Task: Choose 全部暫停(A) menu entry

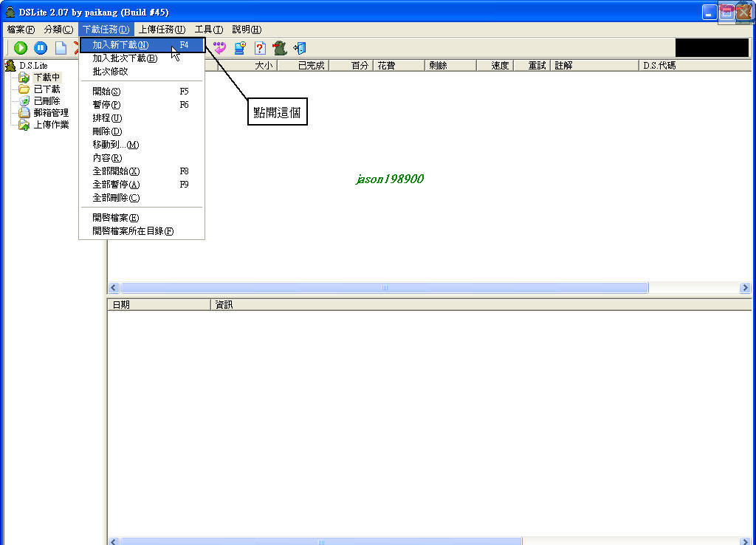Action: pos(142,184)
